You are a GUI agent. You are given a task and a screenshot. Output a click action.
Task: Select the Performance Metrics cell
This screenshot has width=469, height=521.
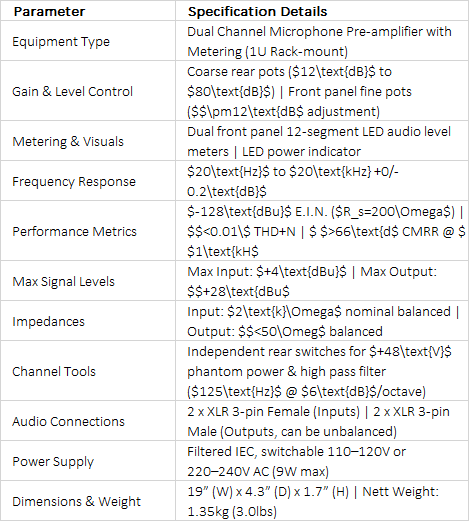(x=88, y=231)
